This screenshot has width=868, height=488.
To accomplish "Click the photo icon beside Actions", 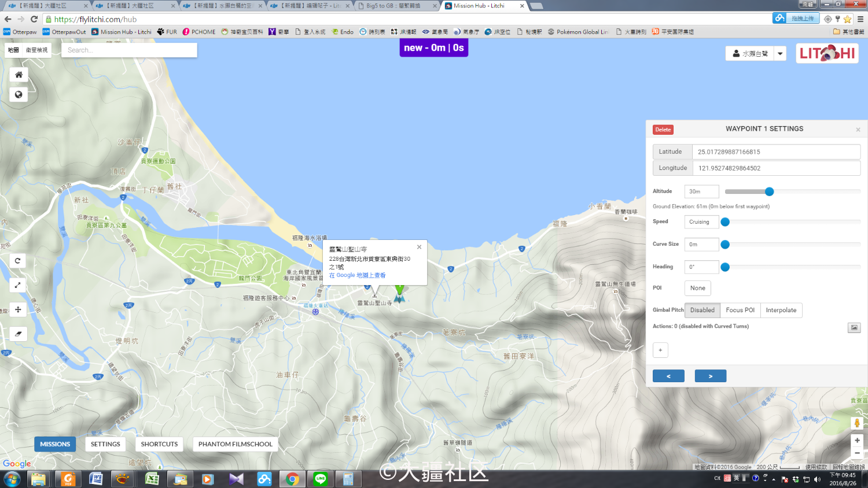I will click(854, 328).
